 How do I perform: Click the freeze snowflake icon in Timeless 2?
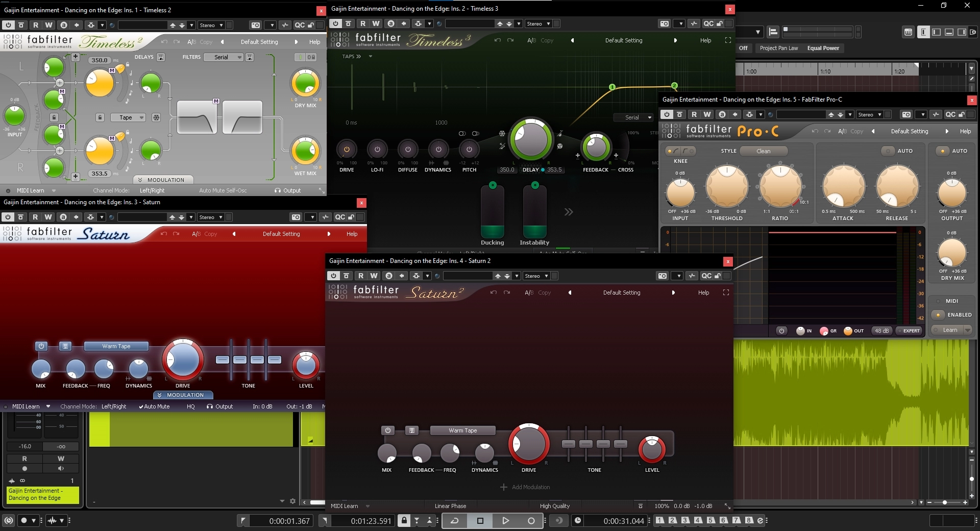(156, 117)
